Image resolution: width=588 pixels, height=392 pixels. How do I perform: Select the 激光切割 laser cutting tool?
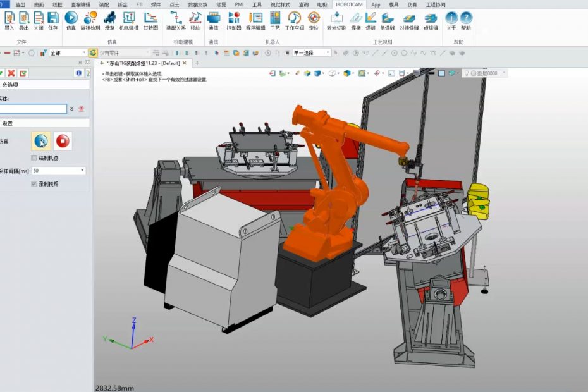point(336,21)
